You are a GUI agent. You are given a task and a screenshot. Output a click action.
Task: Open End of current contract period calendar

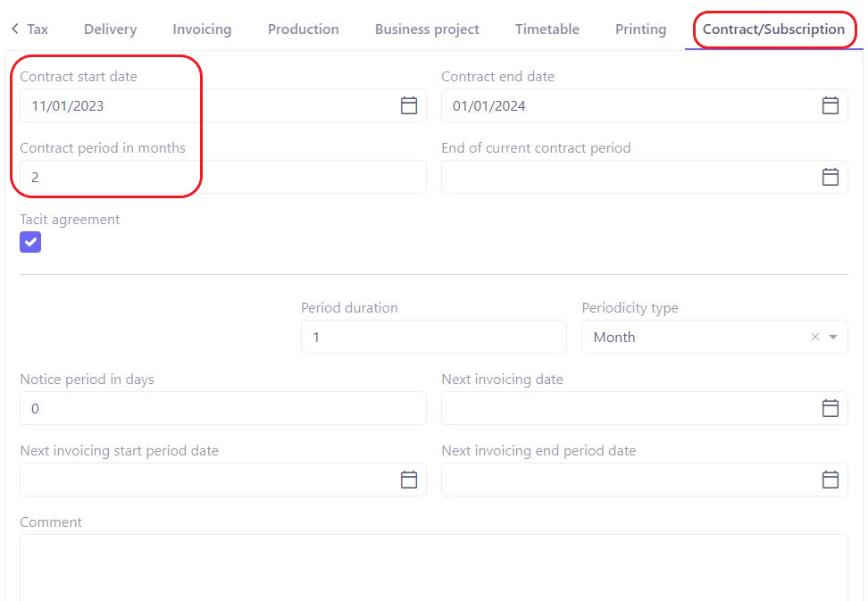pos(830,177)
